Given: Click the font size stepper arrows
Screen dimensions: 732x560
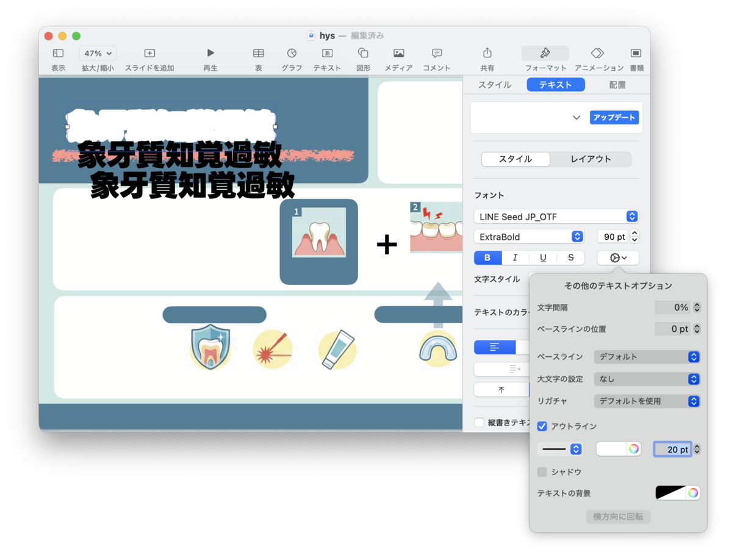Looking at the screenshot, I should pyautogui.click(x=634, y=237).
